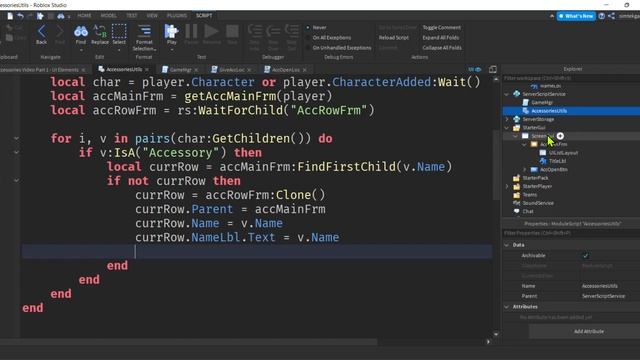Click the New file icon in quick access bar
The image size is (640, 360).
coord(10,16)
